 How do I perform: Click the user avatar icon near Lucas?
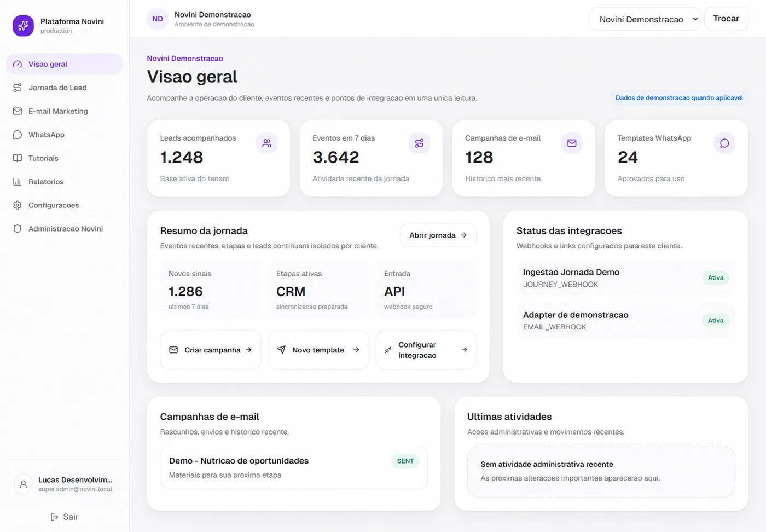pos(23,484)
